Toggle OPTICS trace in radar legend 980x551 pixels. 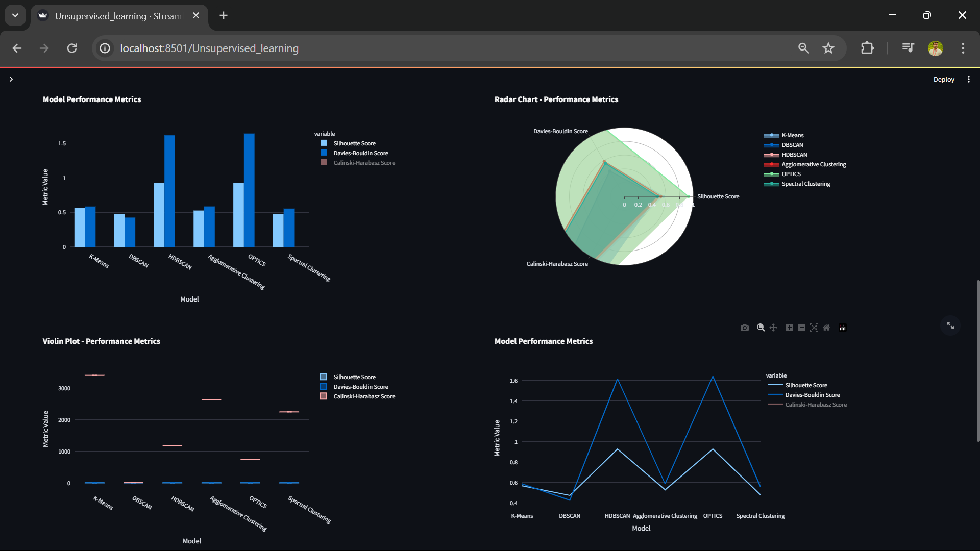(782, 174)
